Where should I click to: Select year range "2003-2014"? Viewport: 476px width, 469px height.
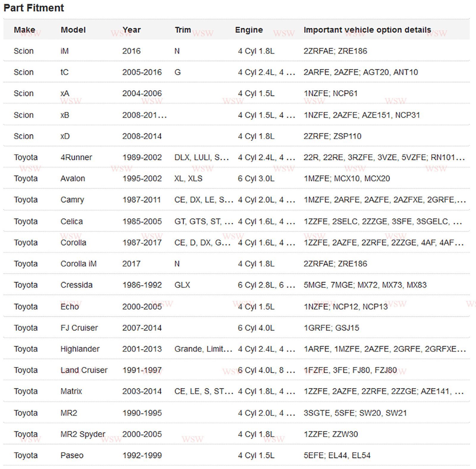click(x=142, y=391)
